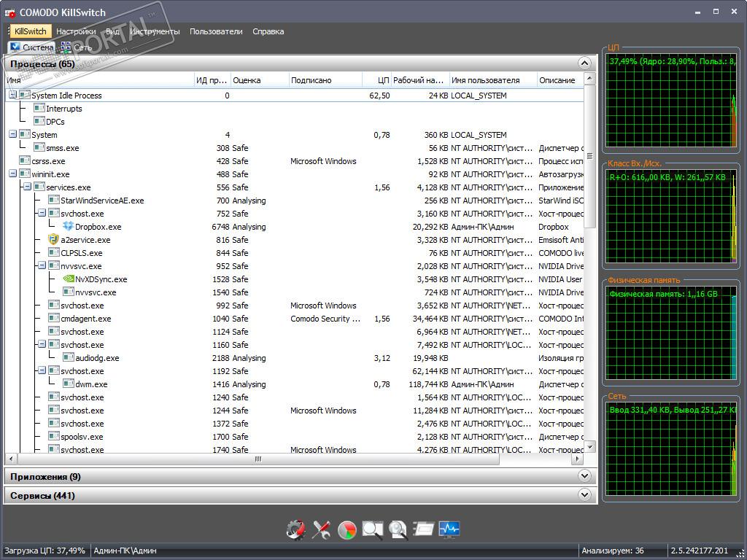Open the Вид menu
The width and height of the screenshot is (747, 560).
pyautogui.click(x=112, y=31)
